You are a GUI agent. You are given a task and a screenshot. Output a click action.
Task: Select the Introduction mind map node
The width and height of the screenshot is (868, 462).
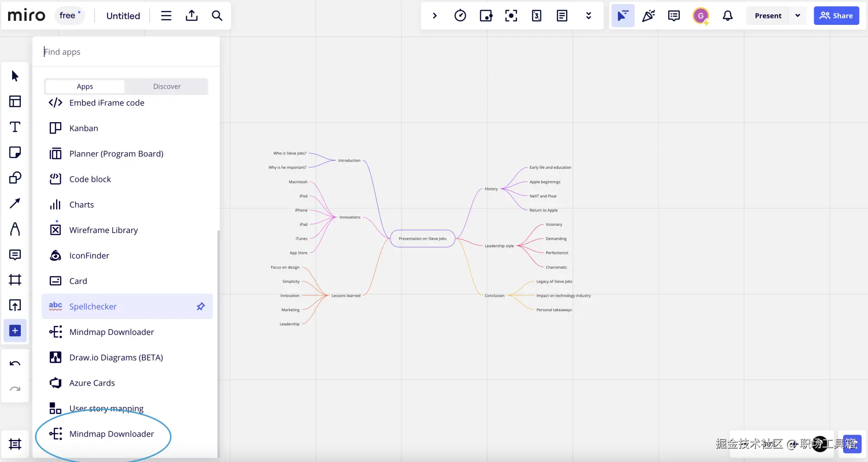click(349, 161)
